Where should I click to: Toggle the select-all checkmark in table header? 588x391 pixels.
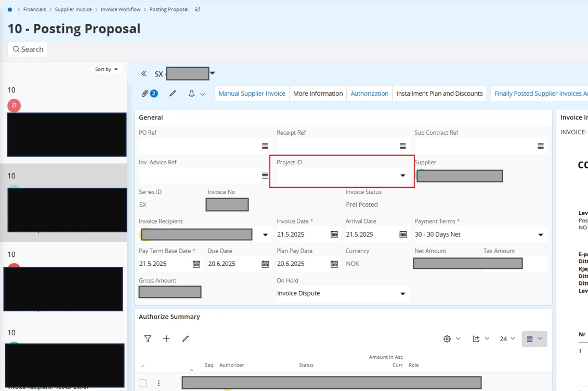tap(142, 366)
